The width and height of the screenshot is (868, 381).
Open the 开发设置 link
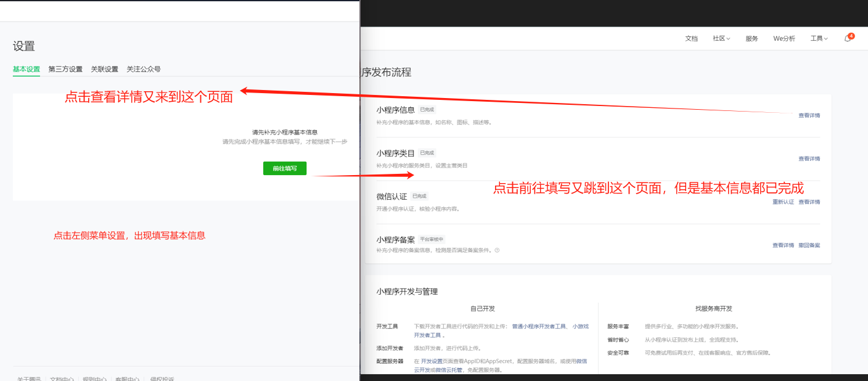[432, 361]
